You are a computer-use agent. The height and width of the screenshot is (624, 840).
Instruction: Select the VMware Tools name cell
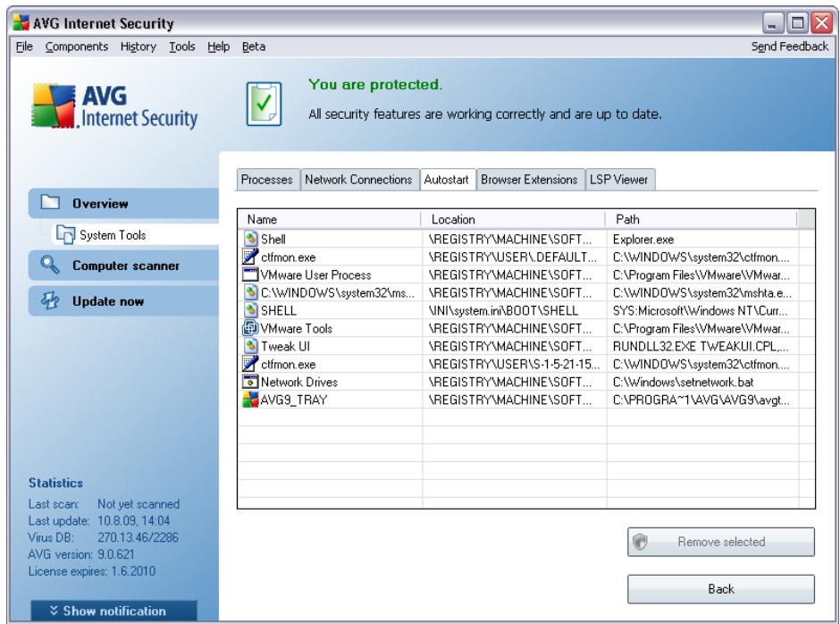[330, 328]
